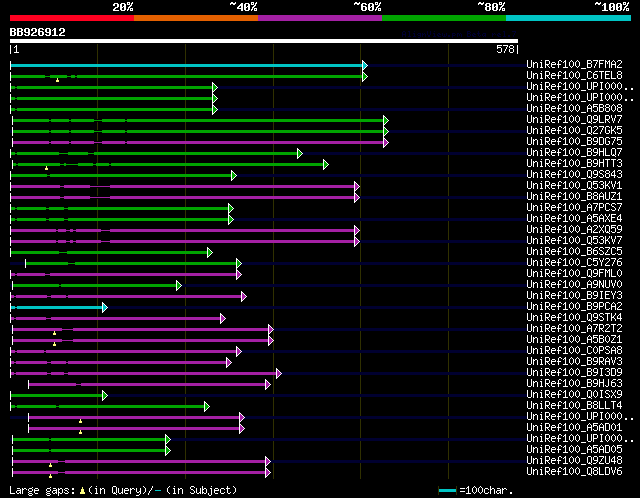The image size is (640, 498).
Task: Click the cyan arrowhead ending the B7FMA2 alignment
Action: 365,65
